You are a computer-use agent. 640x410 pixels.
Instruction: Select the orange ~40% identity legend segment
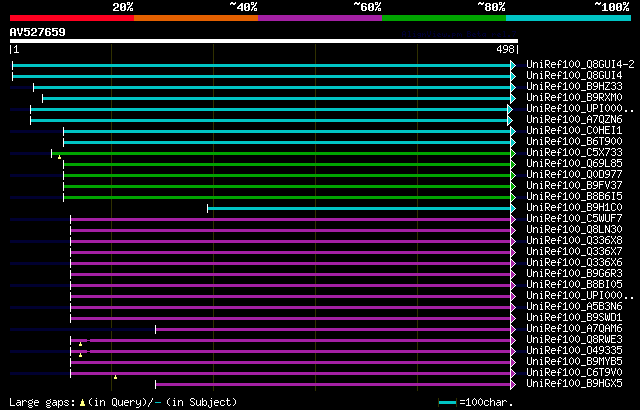[196, 18]
